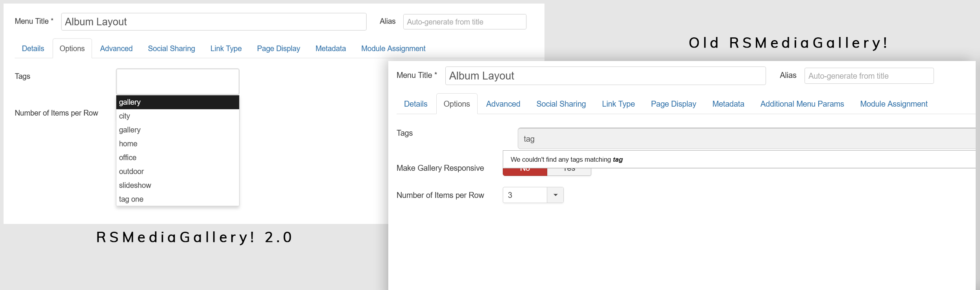Open Social Sharing tab in RSMediaGallery 2.0 panel
Viewport: 980px width, 290px height.
tap(171, 48)
